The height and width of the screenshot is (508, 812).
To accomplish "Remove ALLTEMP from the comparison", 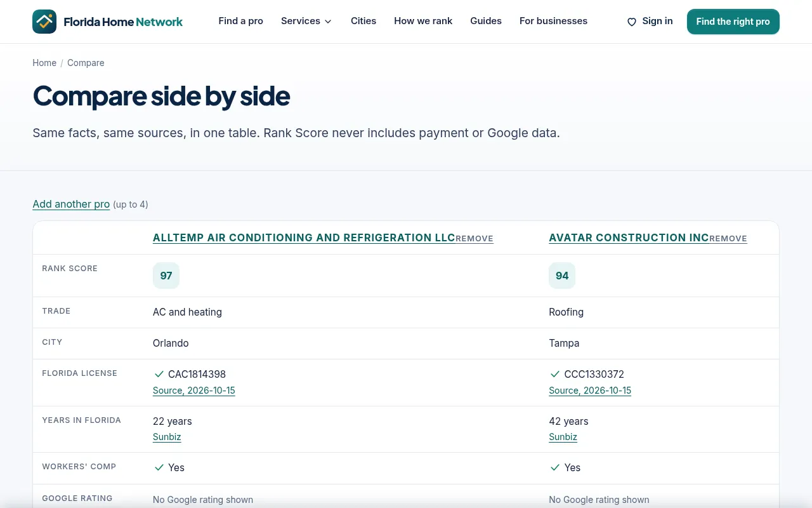I will (x=475, y=239).
